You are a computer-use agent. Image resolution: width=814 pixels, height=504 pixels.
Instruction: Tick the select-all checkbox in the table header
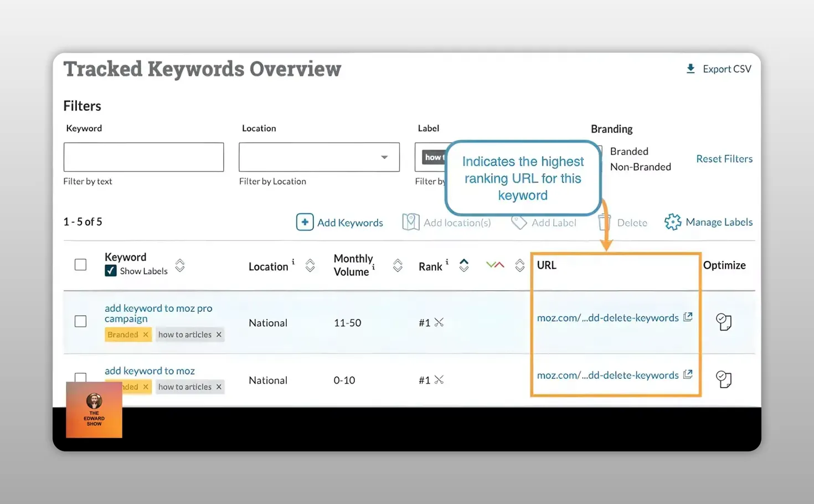pos(80,265)
